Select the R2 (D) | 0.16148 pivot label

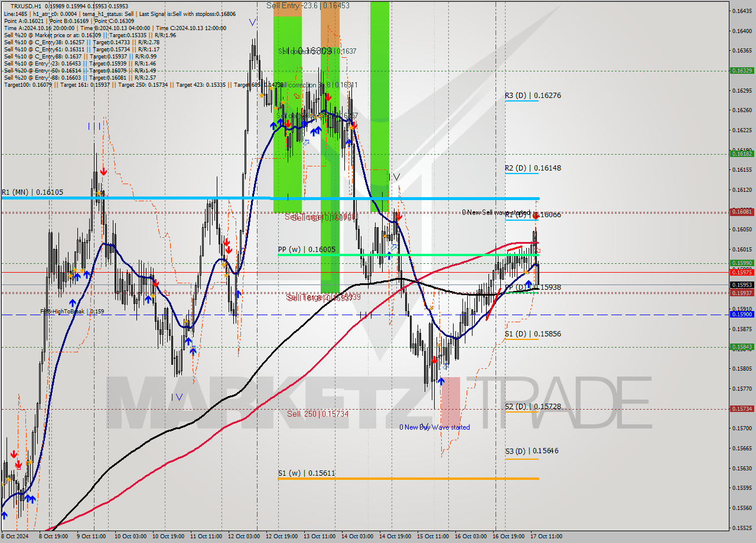tap(533, 168)
